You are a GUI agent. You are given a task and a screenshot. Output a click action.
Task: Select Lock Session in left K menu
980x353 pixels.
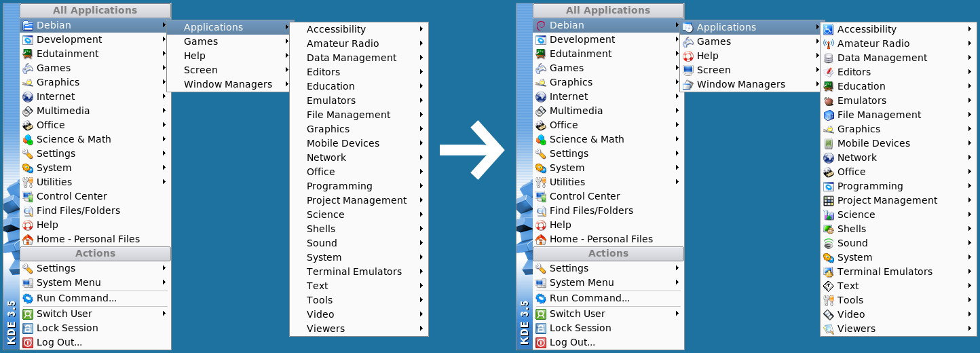click(x=95, y=328)
